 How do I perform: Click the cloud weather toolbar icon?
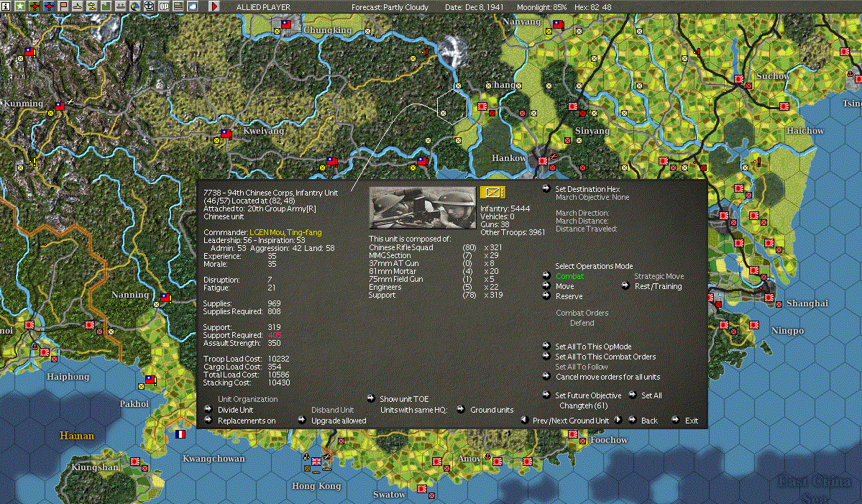click(193, 6)
